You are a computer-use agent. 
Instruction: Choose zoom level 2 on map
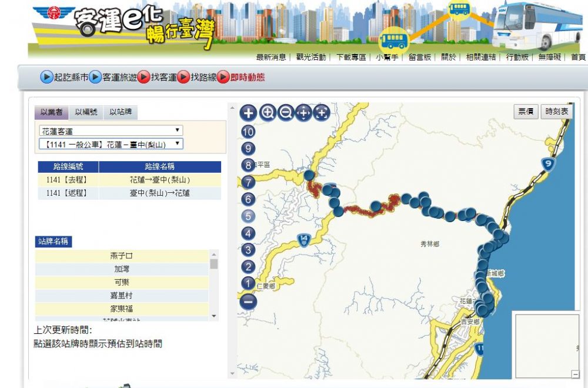tap(248, 267)
